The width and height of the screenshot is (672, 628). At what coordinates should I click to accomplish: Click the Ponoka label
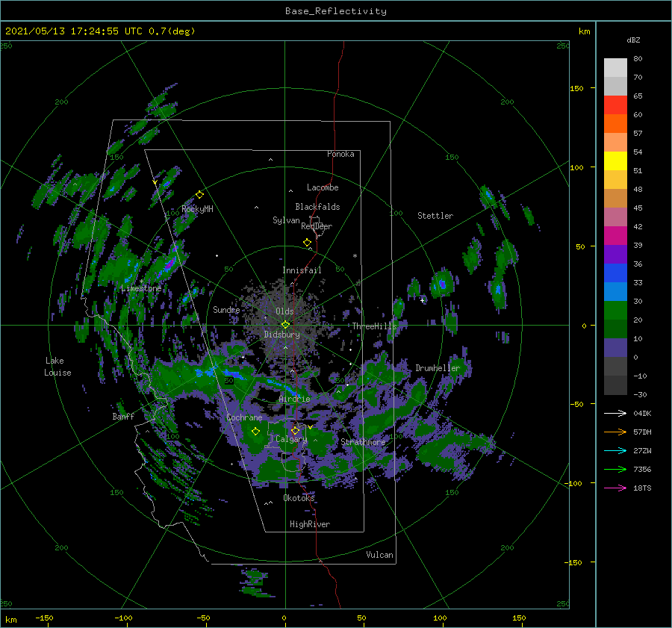pos(340,154)
